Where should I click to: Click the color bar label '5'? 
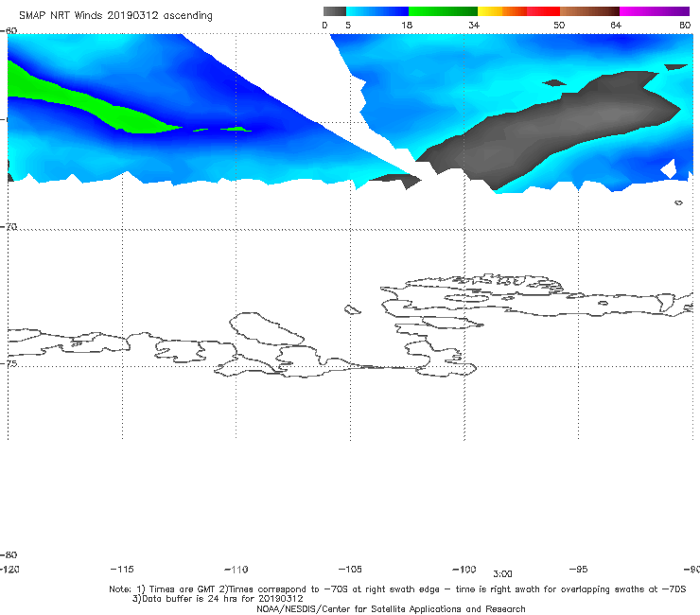[x=348, y=25]
